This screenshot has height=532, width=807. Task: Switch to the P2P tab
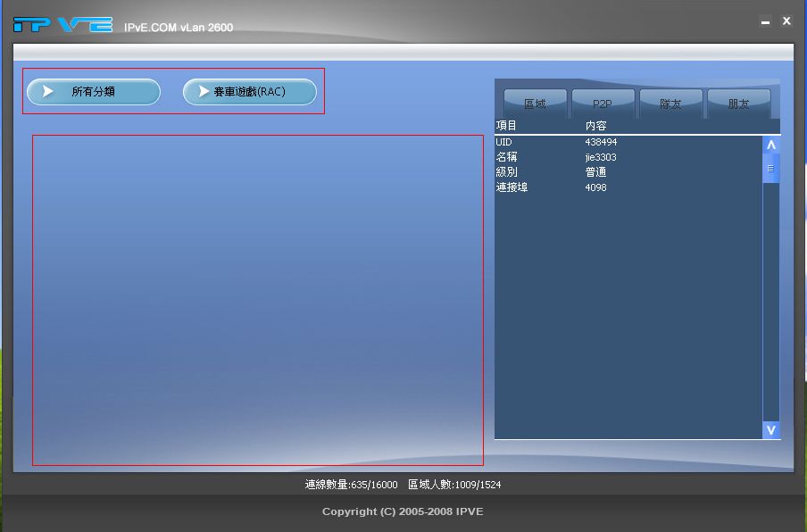(x=603, y=104)
